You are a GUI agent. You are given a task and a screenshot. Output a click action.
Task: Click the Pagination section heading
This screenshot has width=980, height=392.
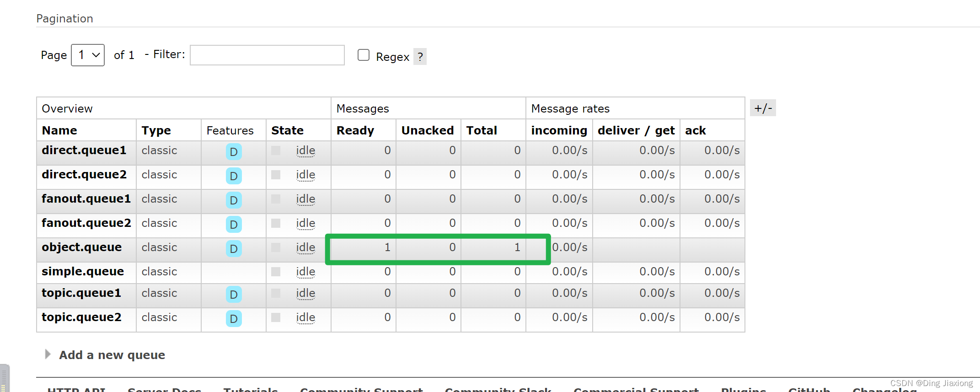(64, 18)
